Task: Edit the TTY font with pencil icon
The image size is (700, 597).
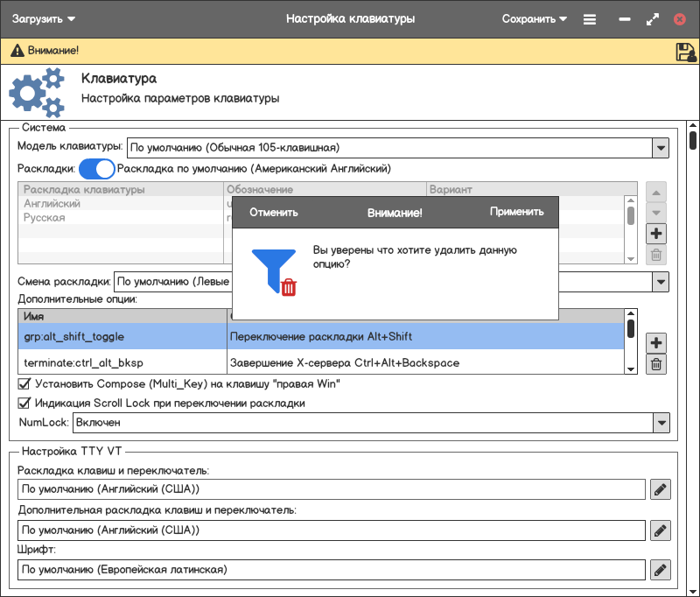Action: [661, 570]
